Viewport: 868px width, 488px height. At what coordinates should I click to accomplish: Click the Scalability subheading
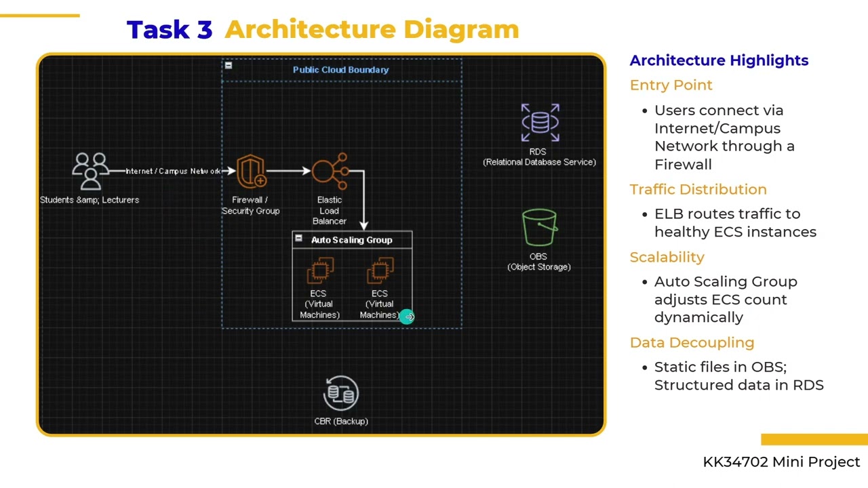[667, 257]
